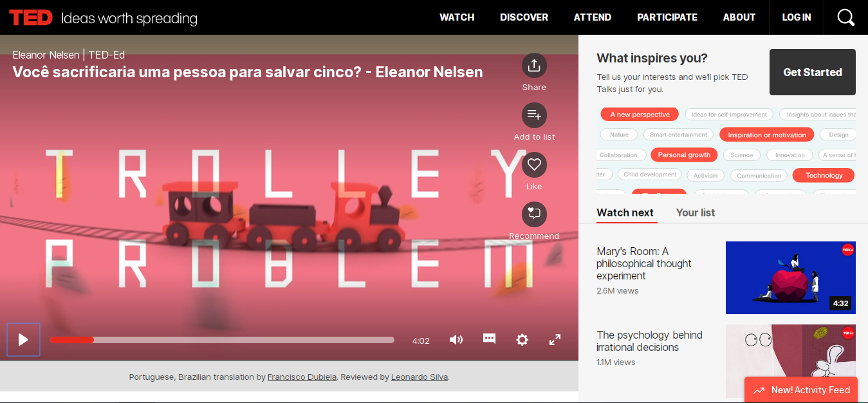This screenshot has height=403, width=868.
Task: Click the TED logo
Action: (x=31, y=17)
